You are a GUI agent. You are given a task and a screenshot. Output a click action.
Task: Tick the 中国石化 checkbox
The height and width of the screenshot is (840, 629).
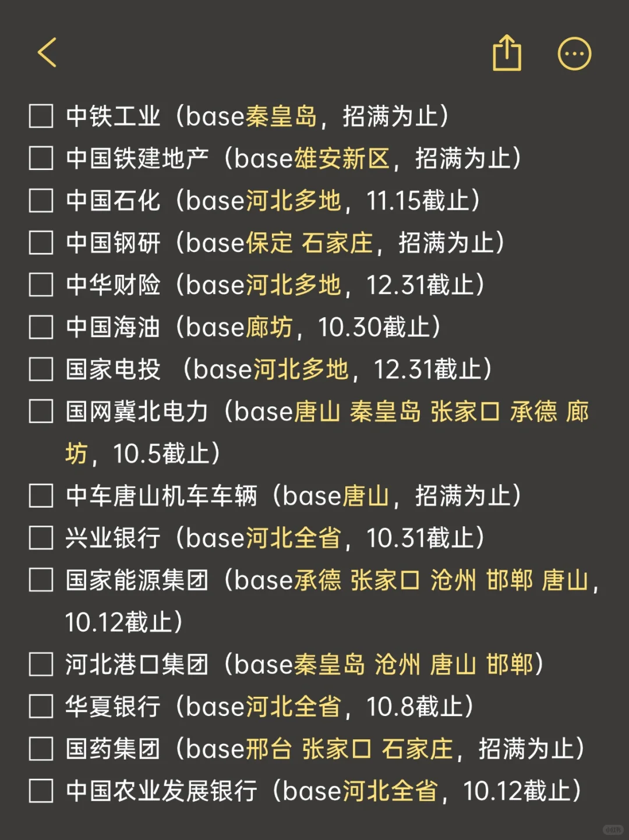tap(41, 200)
